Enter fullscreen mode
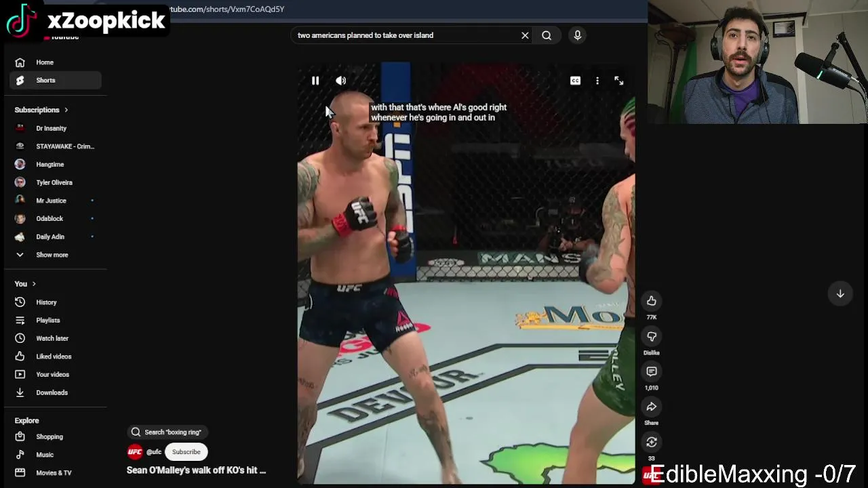The height and width of the screenshot is (488, 868). [619, 81]
